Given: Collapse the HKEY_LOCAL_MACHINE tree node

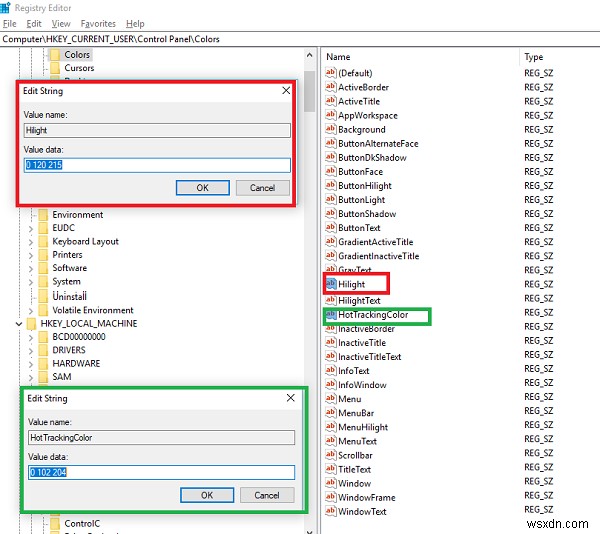Looking at the screenshot, I should click(x=19, y=324).
